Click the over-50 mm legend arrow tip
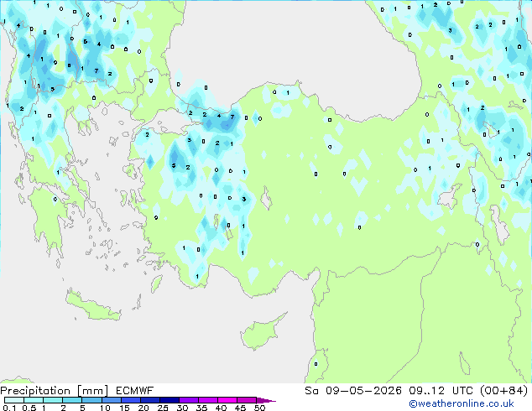 pyautogui.click(x=266, y=401)
